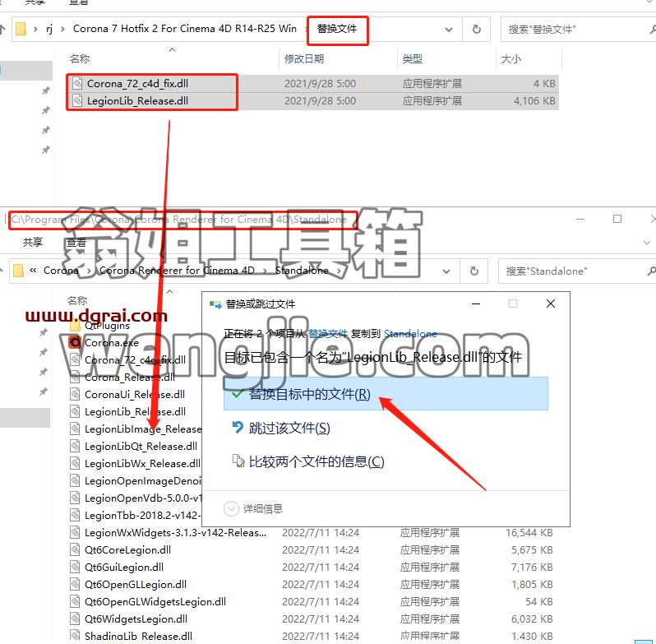
Task: Expand the ribbon chevron in the lower window
Action: tap(646, 243)
